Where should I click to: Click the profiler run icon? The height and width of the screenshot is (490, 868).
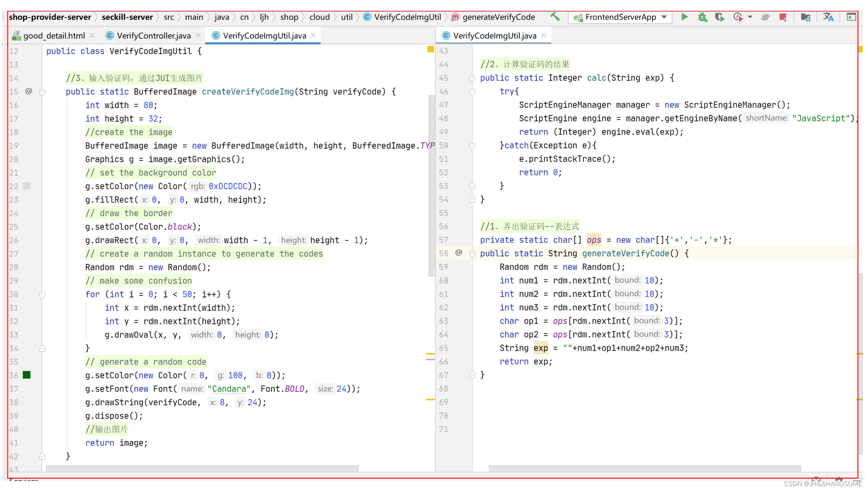pos(738,17)
